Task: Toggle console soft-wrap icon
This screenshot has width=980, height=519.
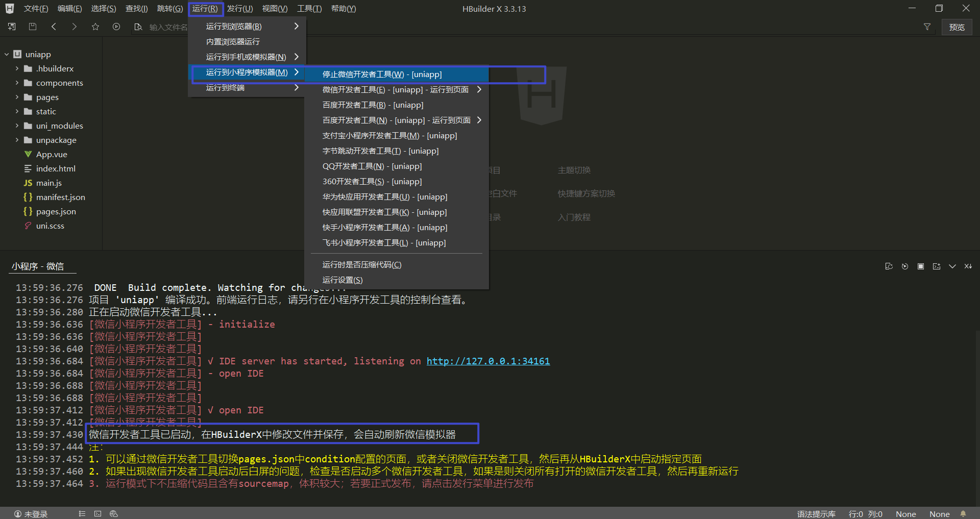Action: point(889,266)
